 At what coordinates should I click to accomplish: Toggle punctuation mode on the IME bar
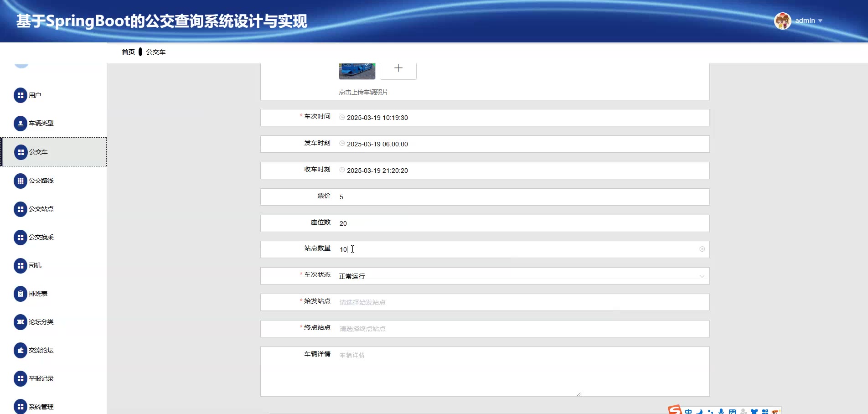coord(710,411)
